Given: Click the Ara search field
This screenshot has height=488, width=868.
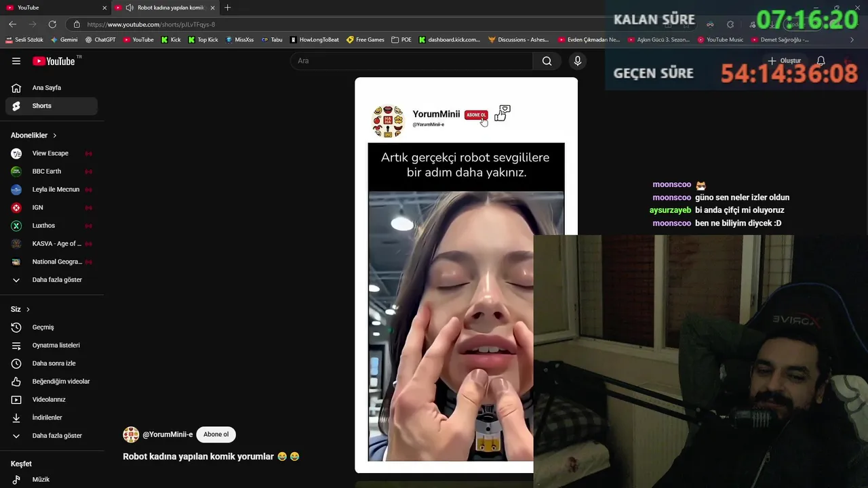Looking at the screenshot, I should tap(412, 61).
